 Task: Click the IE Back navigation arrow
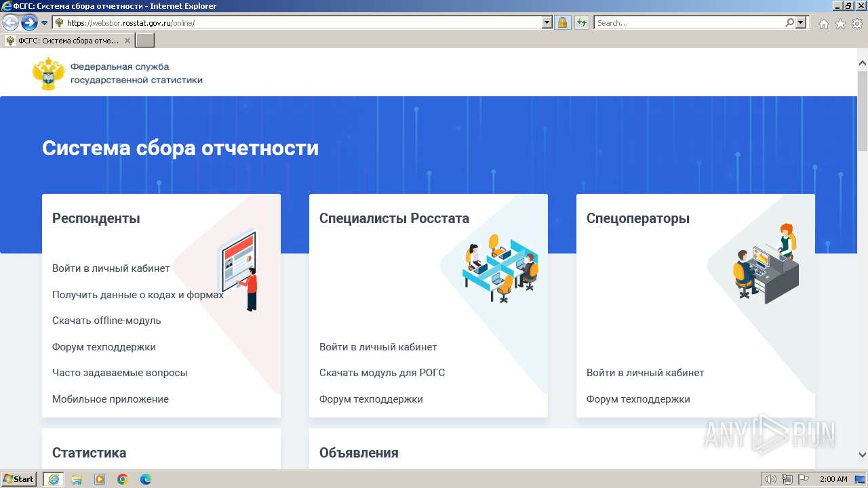(x=11, y=23)
